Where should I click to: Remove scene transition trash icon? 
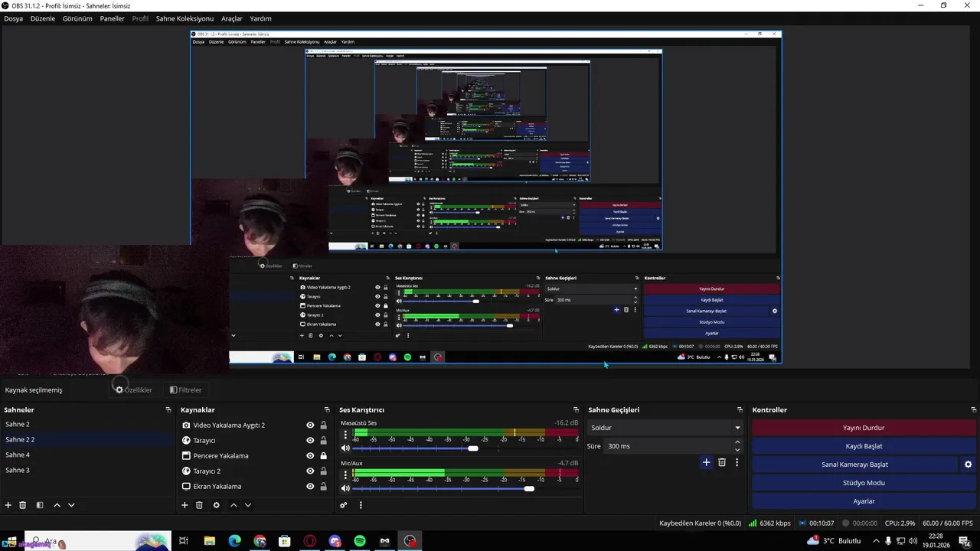(722, 462)
